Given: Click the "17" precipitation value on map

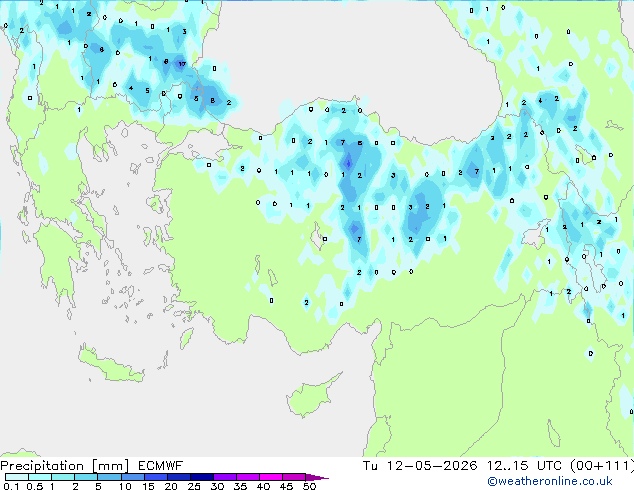Looking at the screenshot, I should coord(182,64).
